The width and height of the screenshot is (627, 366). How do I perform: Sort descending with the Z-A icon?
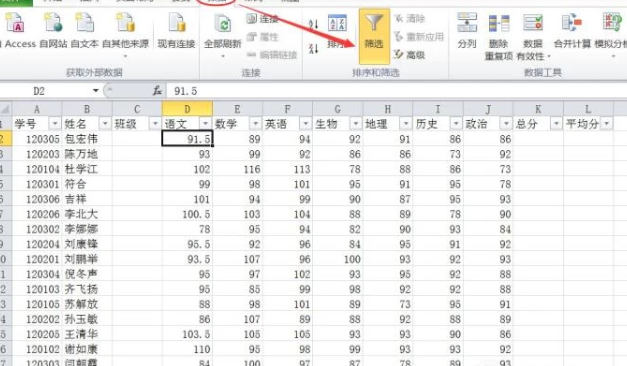(x=314, y=49)
